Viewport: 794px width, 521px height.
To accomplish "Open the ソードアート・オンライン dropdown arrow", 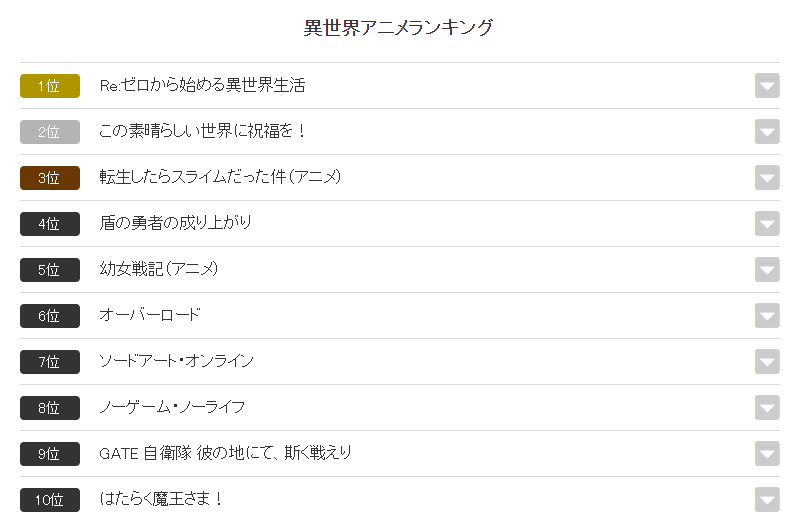I will click(x=767, y=362).
